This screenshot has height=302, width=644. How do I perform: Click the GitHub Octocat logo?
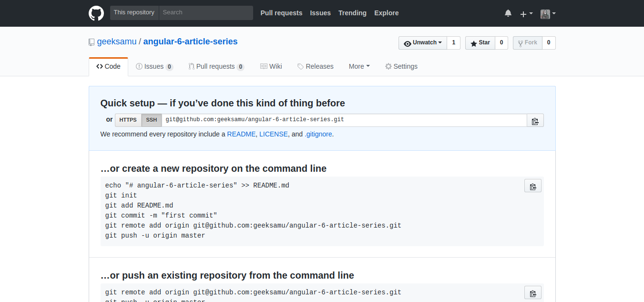(x=96, y=13)
